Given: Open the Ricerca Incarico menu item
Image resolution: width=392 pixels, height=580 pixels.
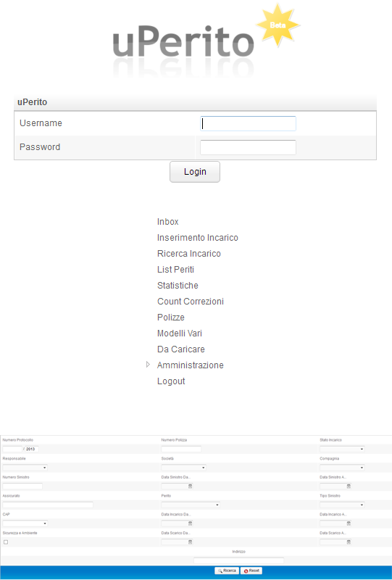Looking at the screenshot, I should point(189,254).
